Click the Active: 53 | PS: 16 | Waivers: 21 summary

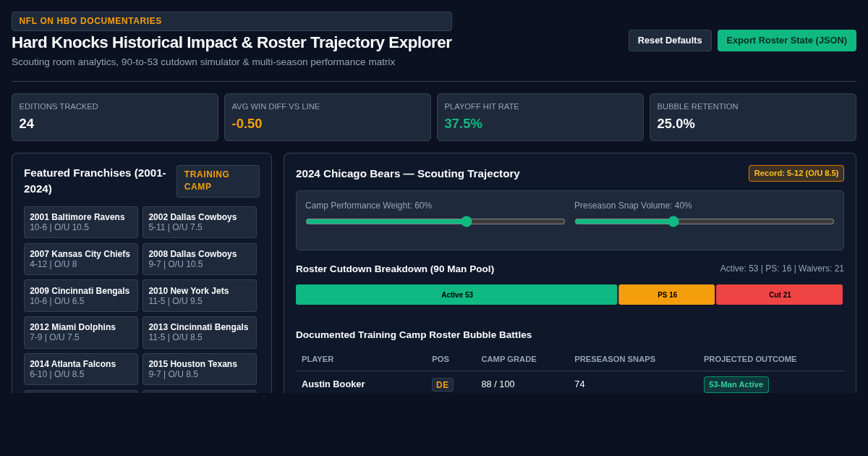(782, 269)
